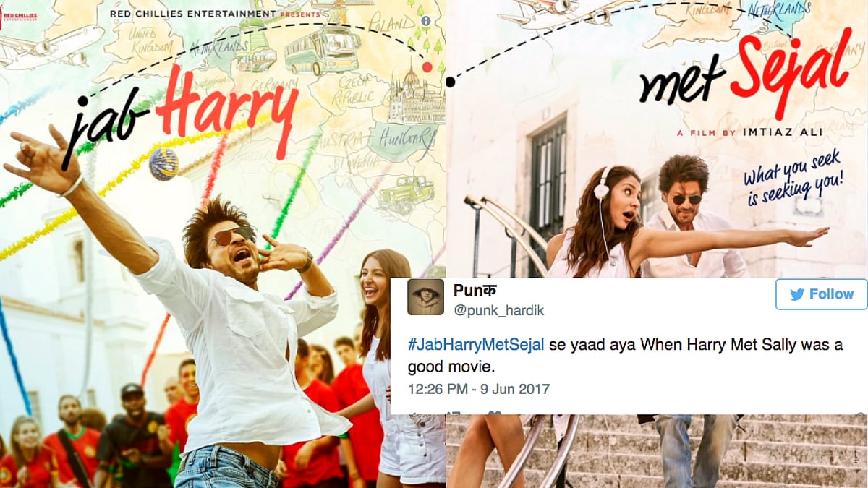Click the Follow button on the tweet

coord(821,294)
